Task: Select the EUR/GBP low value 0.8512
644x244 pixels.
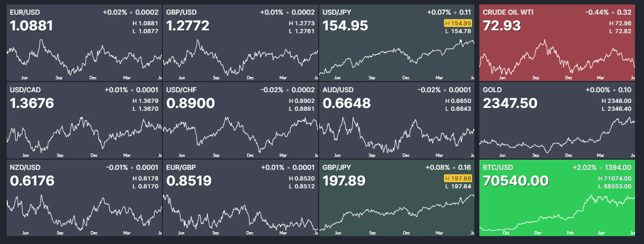Action: pyautogui.click(x=301, y=186)
